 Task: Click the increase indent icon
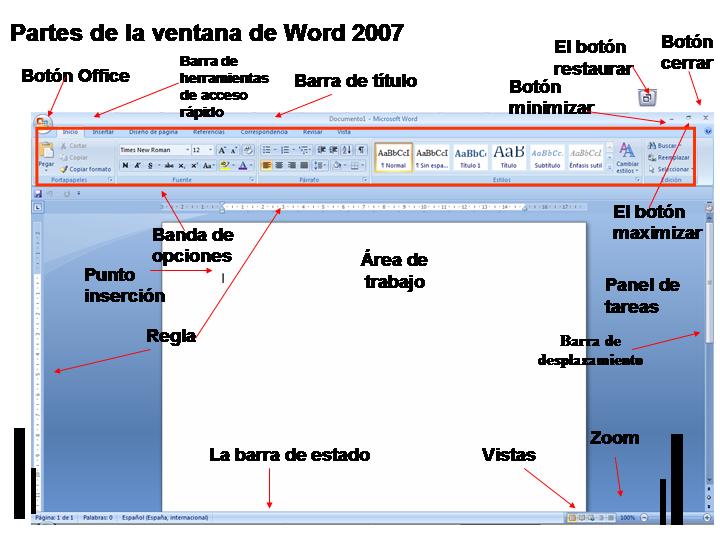coord(334,150)
